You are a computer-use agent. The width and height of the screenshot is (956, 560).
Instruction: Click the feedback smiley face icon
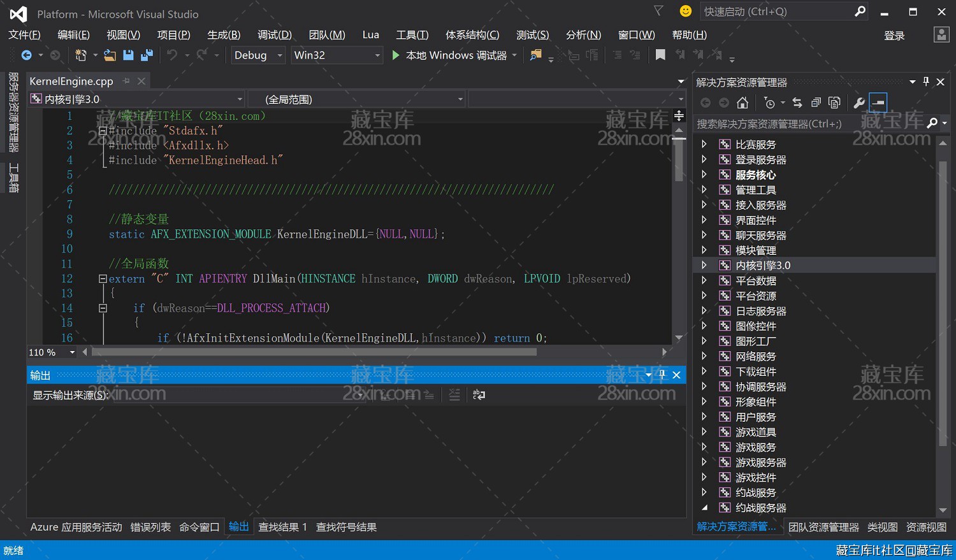point(686,11)
